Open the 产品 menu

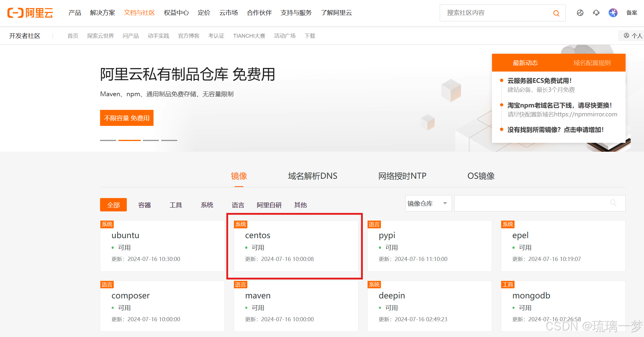pyautogui.click(x=75, y=13)
